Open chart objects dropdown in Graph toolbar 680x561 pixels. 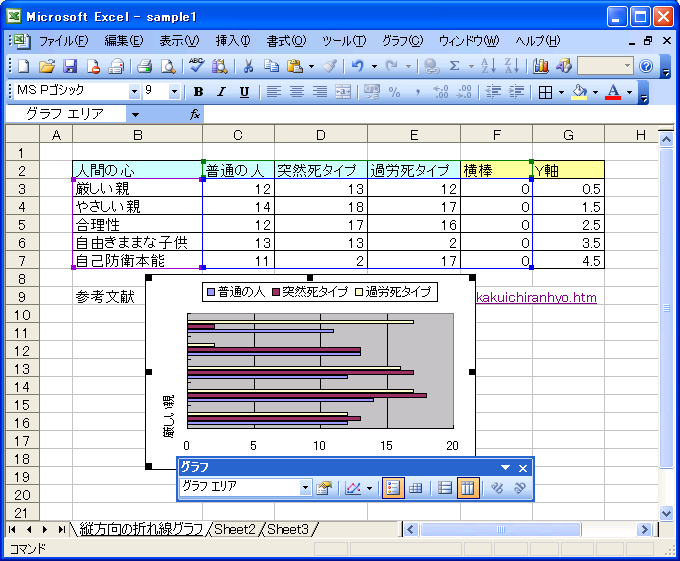(305, 488)
